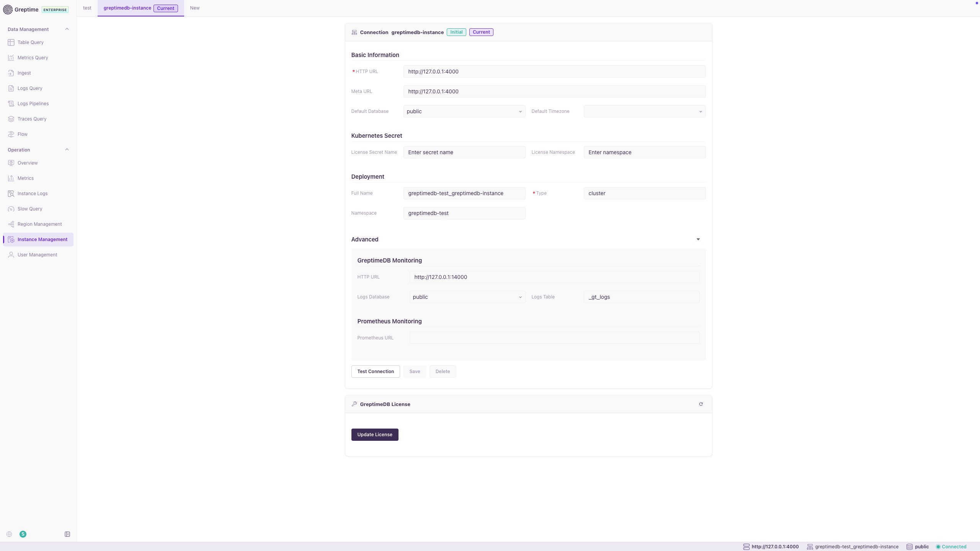Click the status bar instance icon

(810, 547)
